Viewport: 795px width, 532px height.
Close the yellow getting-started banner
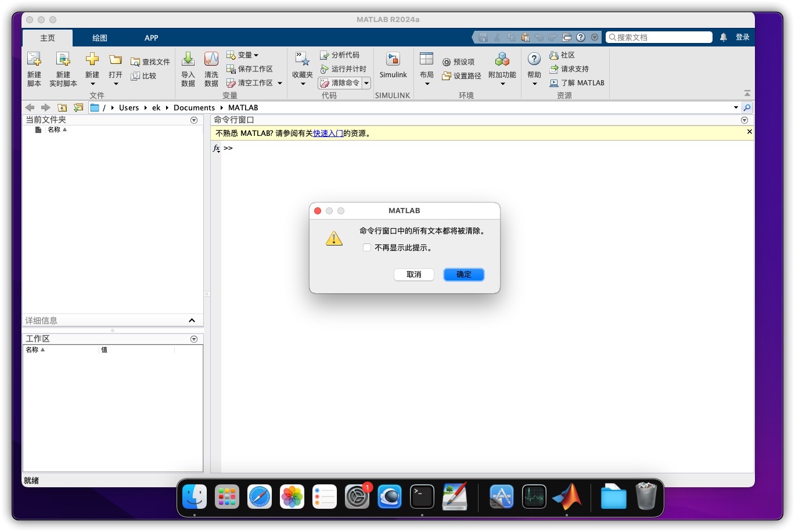pyautogui.click(x=749, y=132)
